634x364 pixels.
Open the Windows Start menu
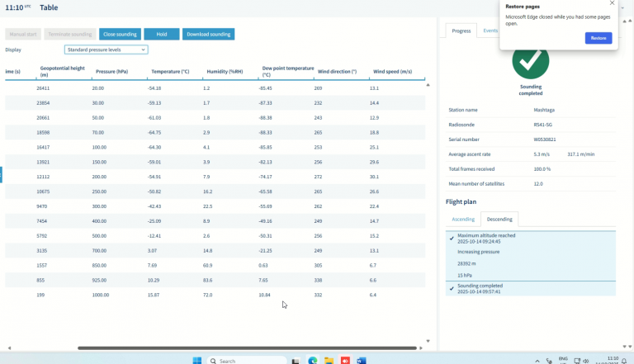197,361
